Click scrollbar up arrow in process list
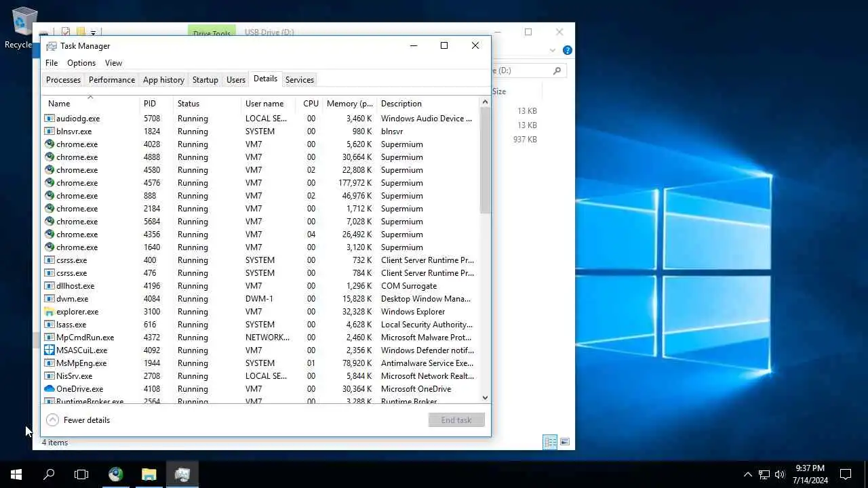This screenshot has height=488, width=868. coord(485,102)
